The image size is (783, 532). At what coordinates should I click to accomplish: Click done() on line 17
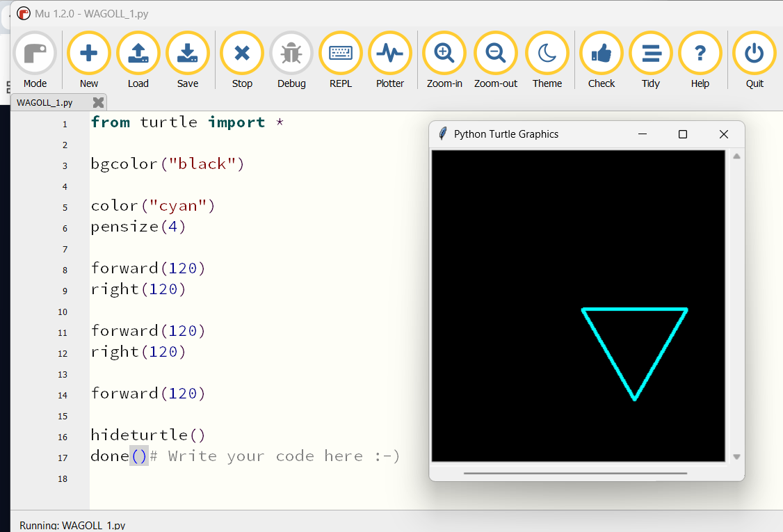point(120,456)
